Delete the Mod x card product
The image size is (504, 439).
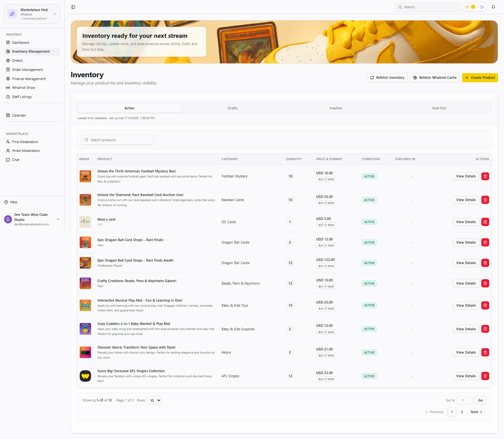pyautogui.click(x=485, y=222)
